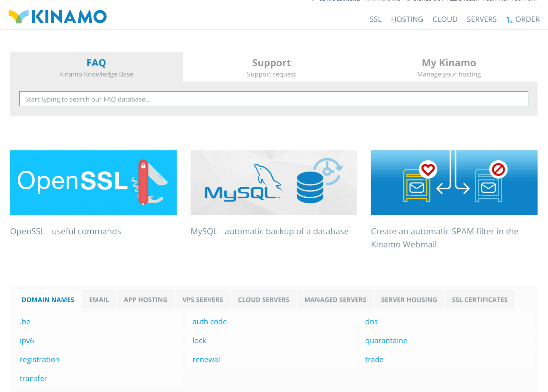548x392 pixels.
Task: Switch to the My Kinamo tab
Action: tap(449, 67)
